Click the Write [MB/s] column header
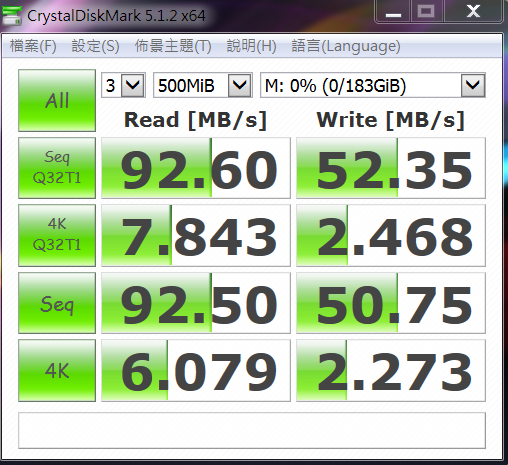Viewport: 508px width, 465px height. click(390, 120)
